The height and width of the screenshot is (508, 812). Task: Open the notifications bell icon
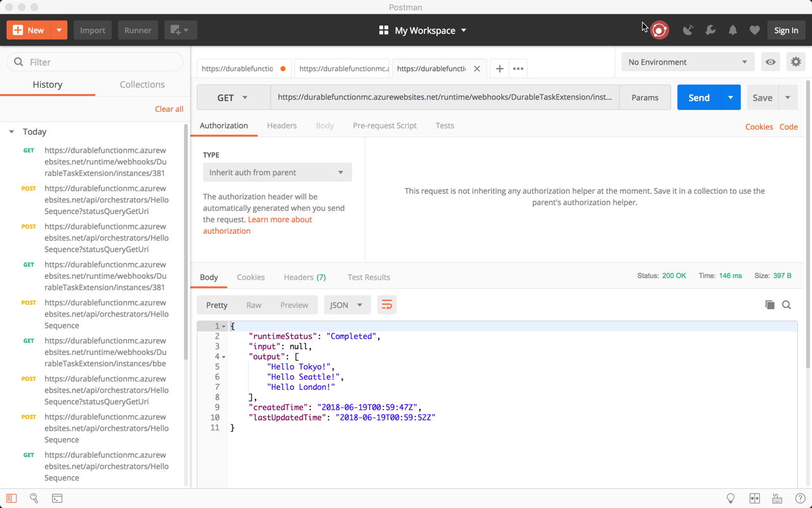(733, 30)
